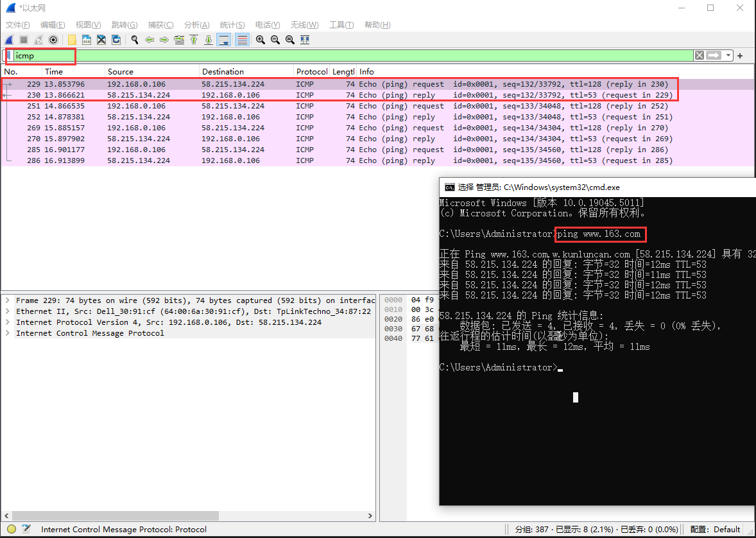This screenshot has width=756, height=538.
Task: Select packet 285 echo request row
Action: tap(377, 150)
